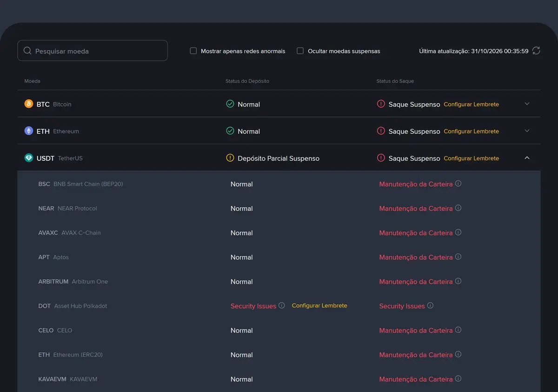Click Saque Suspenso text in BTC row

(x=414, y=105)
